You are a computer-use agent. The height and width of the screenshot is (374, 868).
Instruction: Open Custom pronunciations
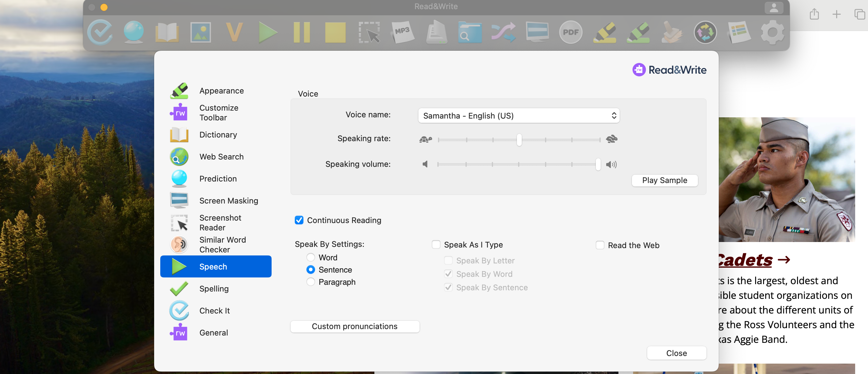coord(354,326)
